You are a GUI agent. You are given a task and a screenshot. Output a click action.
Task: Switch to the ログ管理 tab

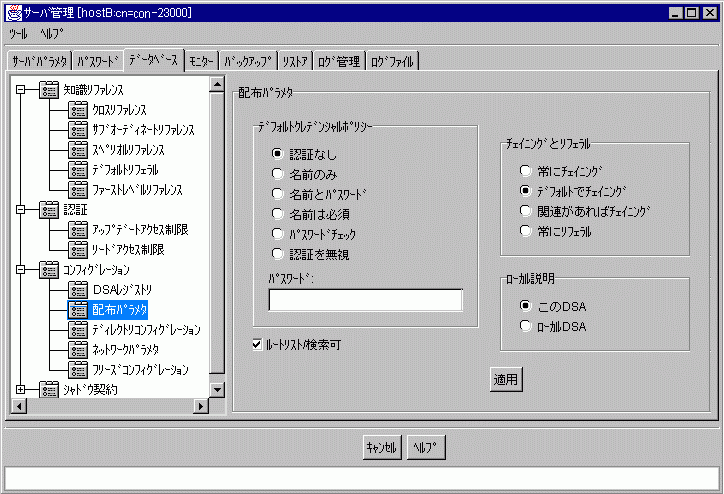[x=339, y=61]
